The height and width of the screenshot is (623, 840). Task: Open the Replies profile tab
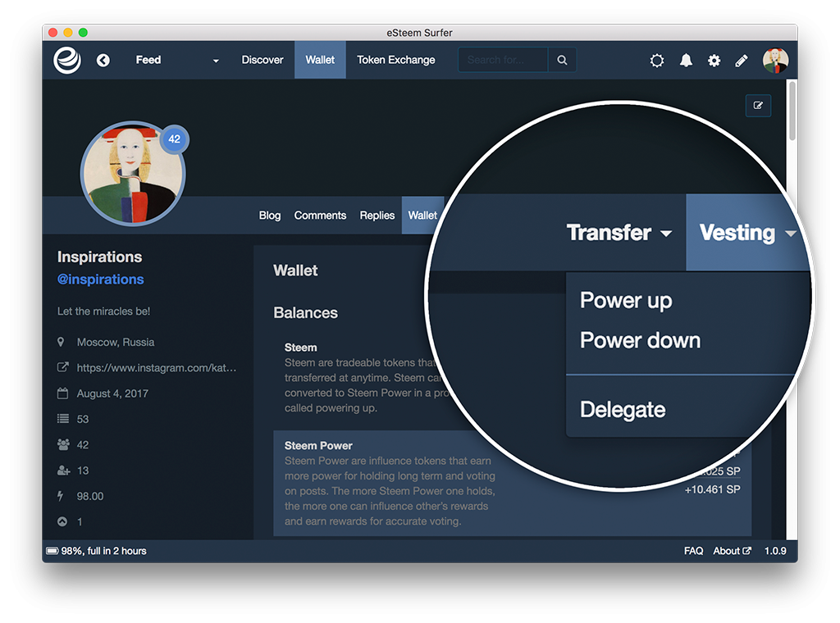377,215
